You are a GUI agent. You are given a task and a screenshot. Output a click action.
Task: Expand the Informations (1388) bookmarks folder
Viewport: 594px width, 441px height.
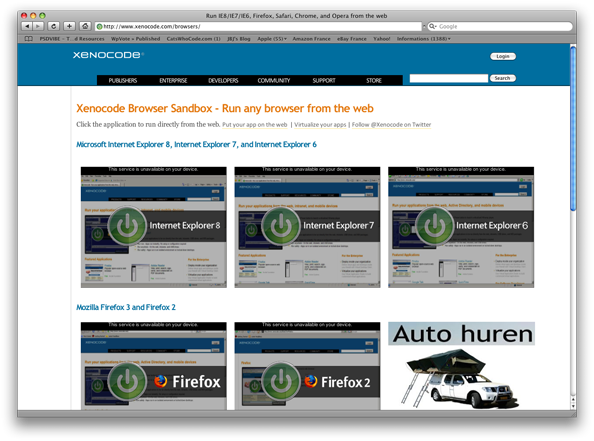pyautogui.click(x=424, y=39)
